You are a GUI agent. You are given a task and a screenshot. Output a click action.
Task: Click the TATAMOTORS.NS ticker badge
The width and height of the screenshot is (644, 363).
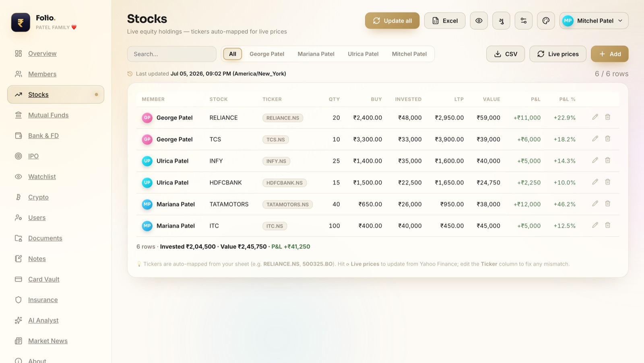[x=287, y=204]
